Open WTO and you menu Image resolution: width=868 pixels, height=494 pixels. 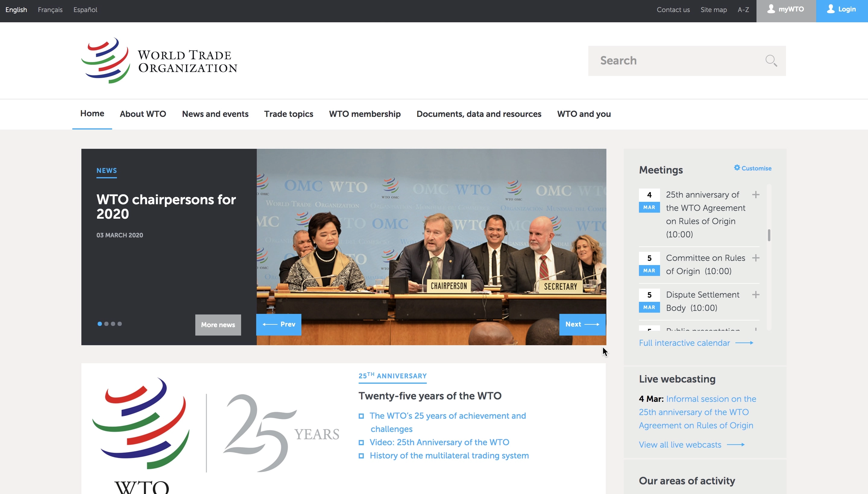583,114
